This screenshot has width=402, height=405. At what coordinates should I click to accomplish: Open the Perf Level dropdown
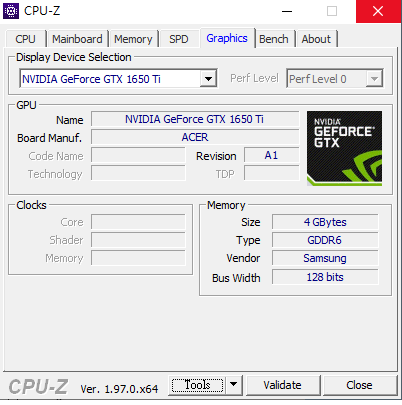click(x=335, y=79)
